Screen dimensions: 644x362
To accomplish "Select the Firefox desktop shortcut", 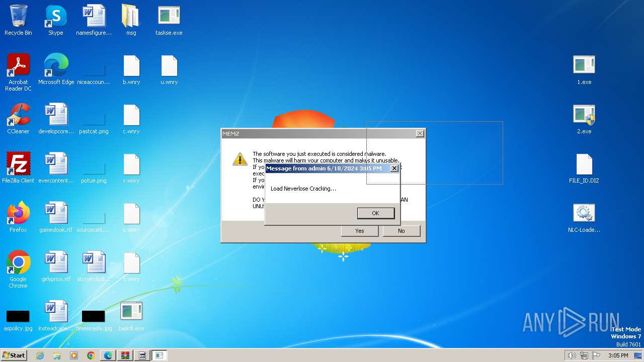I will 18,217.
